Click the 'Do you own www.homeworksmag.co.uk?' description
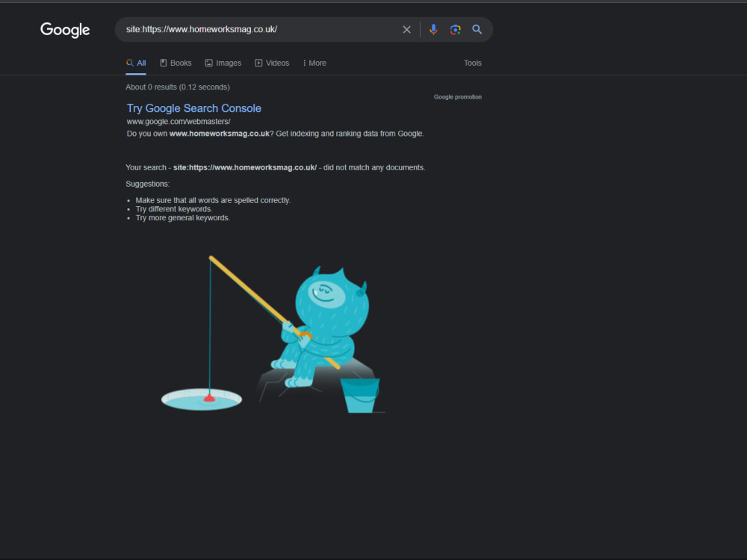 click(275, 134)
